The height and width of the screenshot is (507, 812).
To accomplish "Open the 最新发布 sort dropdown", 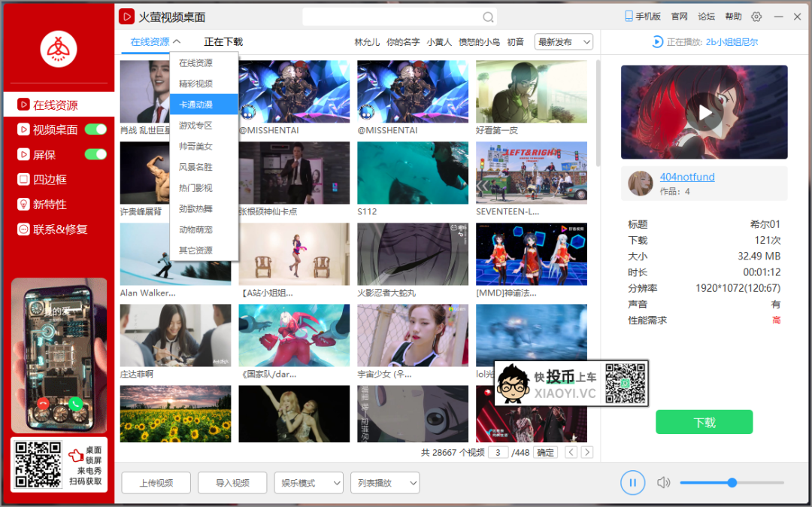I will (563, 42).
